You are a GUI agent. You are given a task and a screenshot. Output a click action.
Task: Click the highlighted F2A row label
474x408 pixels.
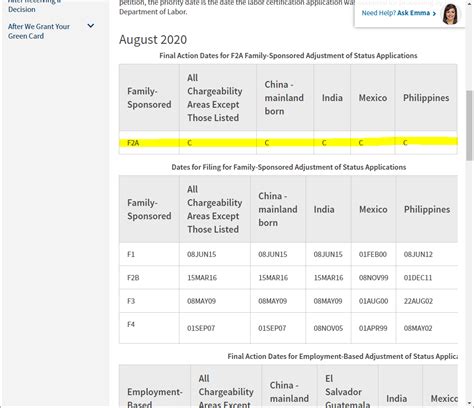pyautogui.click(x=133, y=143)
